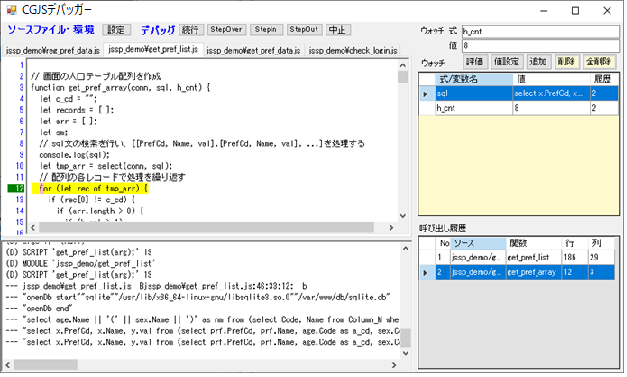Click the console.log(sql); code line
The height and width of the screenshot is (377, 627).
point(74,155)
